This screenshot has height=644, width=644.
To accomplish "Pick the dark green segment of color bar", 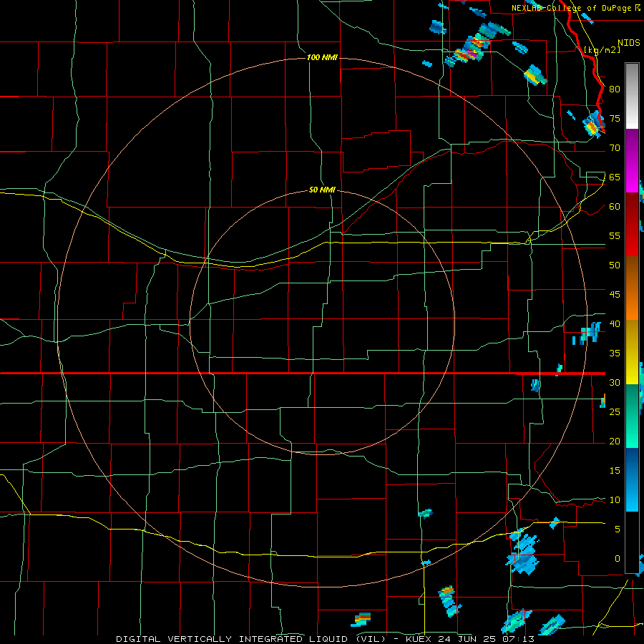I will [x=632, y=397].
